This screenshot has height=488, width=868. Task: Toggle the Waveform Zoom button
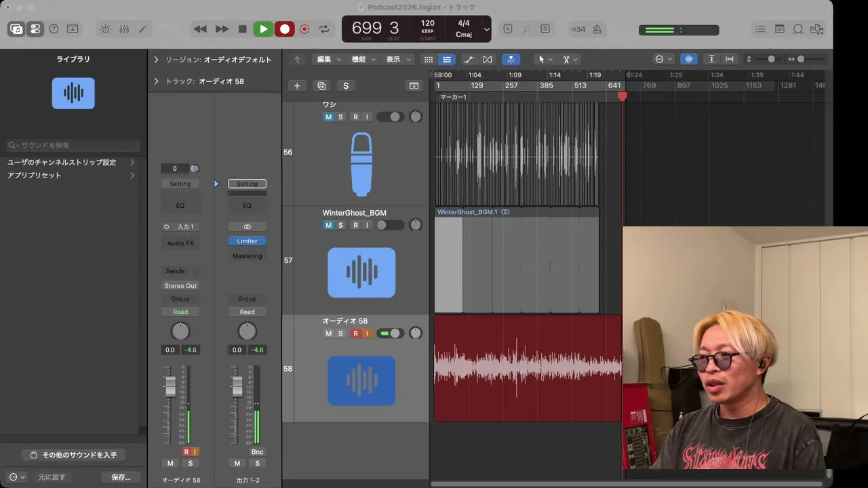point(689,60)
